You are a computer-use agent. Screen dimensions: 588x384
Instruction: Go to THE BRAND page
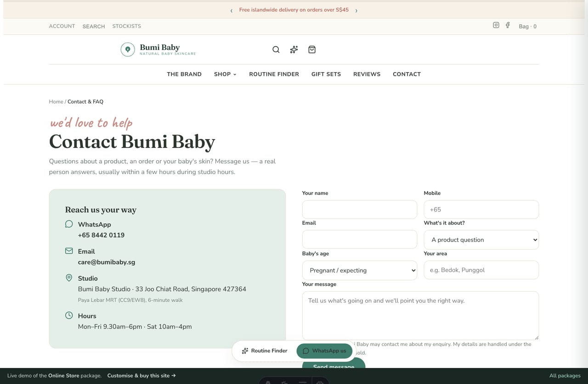tap(184, 74)
